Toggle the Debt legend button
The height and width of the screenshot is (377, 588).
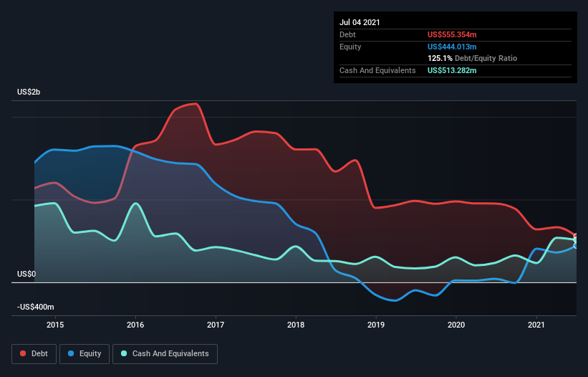click(34, 354)
